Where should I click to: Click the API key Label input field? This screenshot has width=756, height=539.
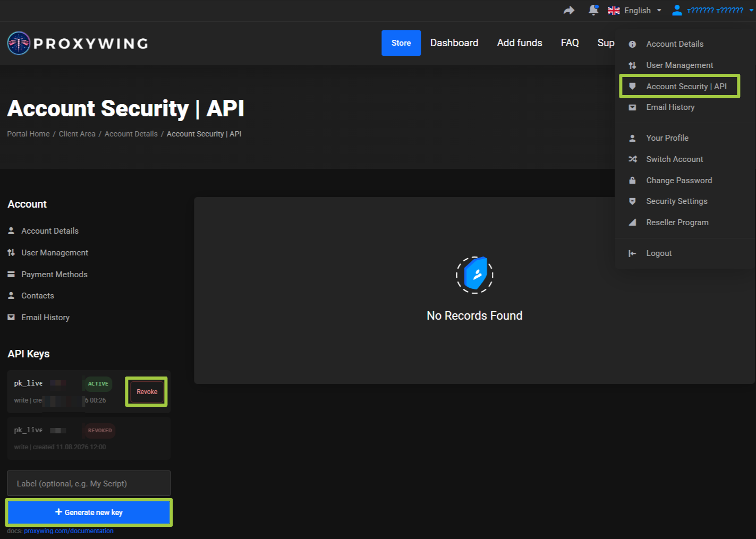[x=89, y=483]
